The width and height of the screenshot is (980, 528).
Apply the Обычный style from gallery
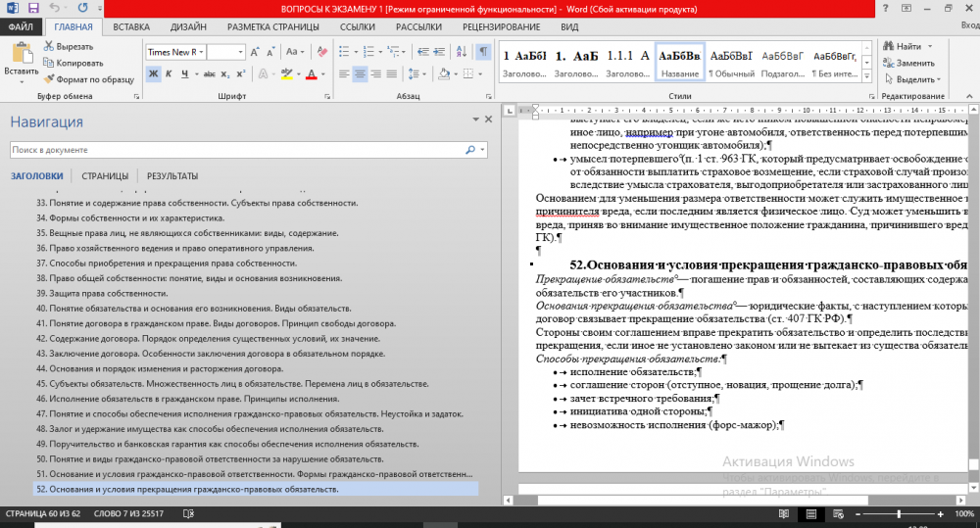click(x=731, y=64)
